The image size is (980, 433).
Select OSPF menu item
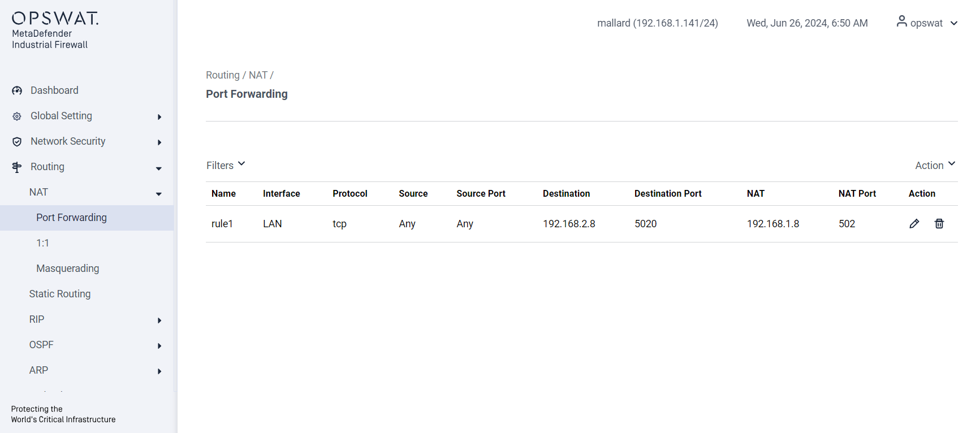click(x=41, y=345)
